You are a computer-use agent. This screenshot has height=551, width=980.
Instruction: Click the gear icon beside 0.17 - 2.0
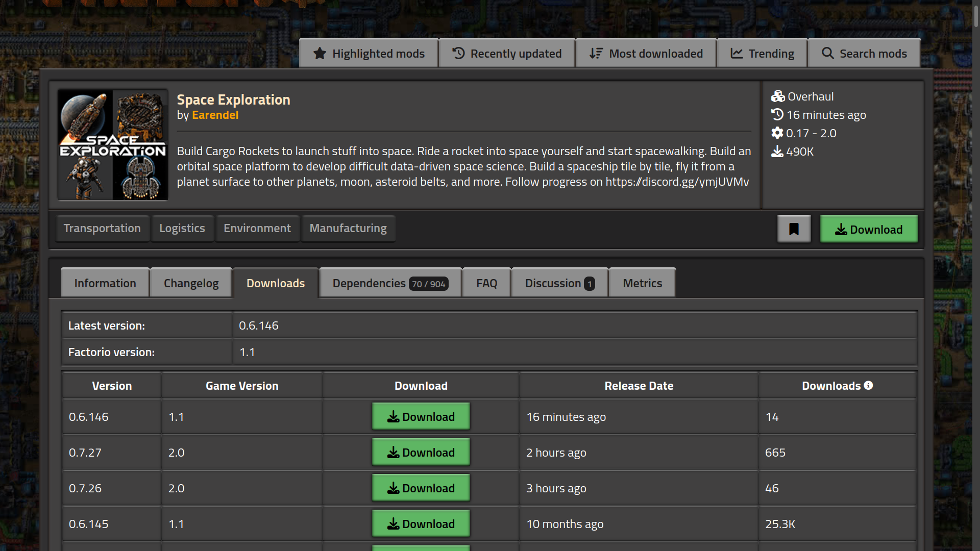tap(777, 133)
